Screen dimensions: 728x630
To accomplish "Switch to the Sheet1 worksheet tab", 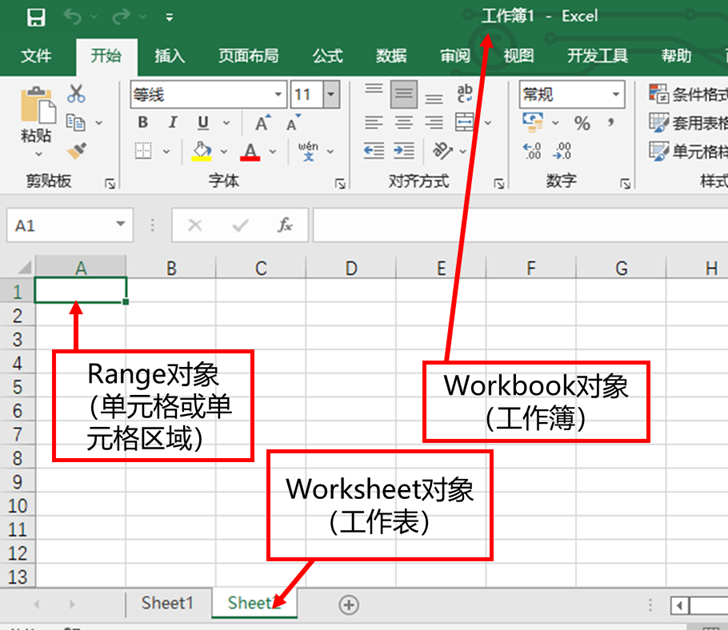I will (167, 603).
